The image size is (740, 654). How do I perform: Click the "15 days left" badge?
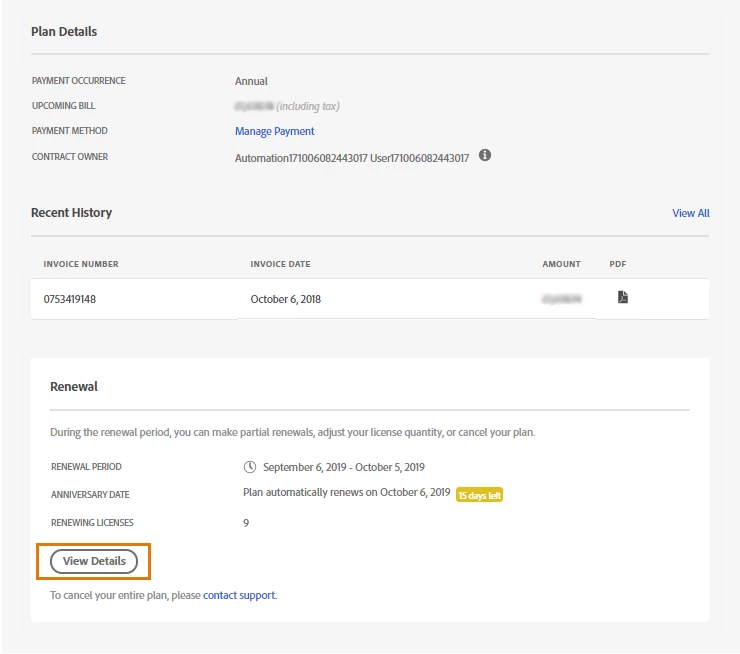point(479,495)
